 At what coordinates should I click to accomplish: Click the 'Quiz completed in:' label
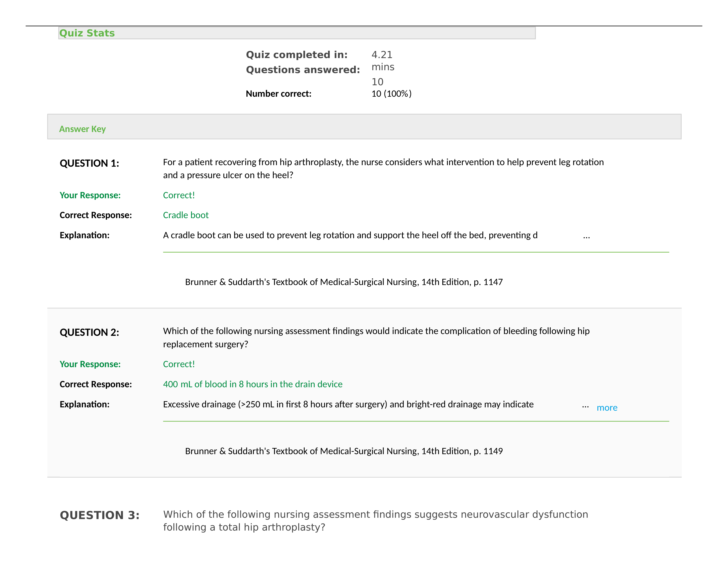[297, 55]
